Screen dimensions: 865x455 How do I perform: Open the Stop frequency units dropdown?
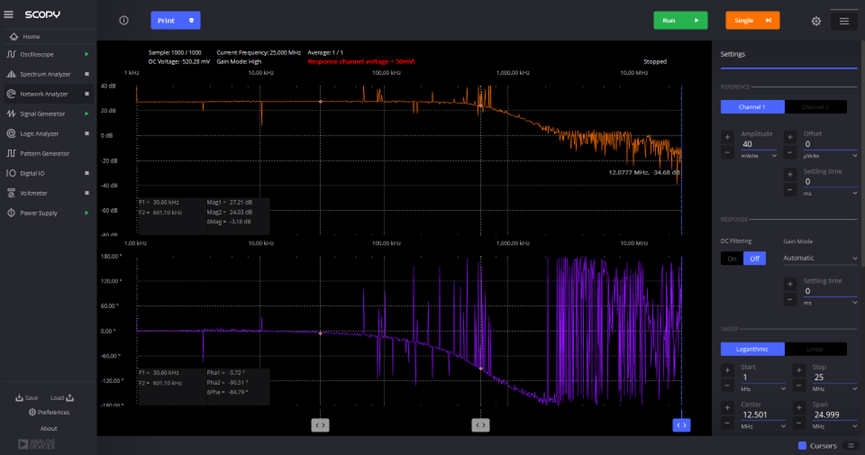pos(835,389)
